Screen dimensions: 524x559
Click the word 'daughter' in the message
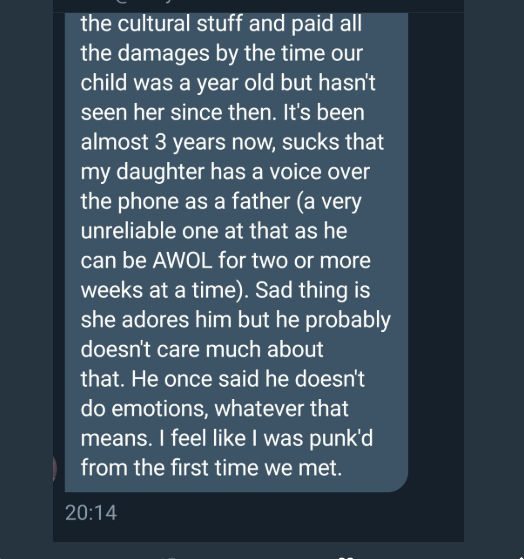click(x=160, y=172)
